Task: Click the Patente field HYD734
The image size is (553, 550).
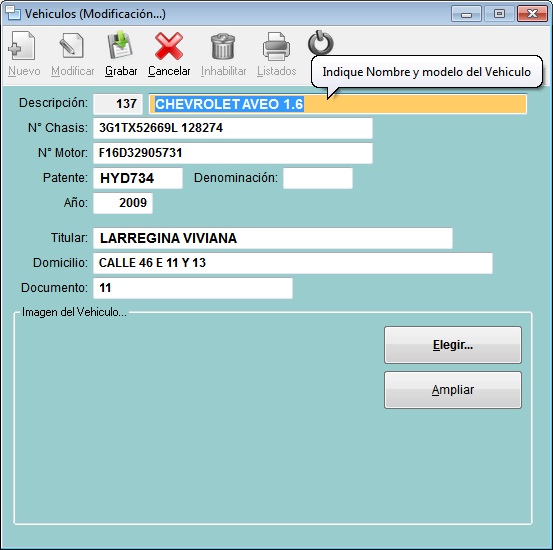Action: (138, 178)
